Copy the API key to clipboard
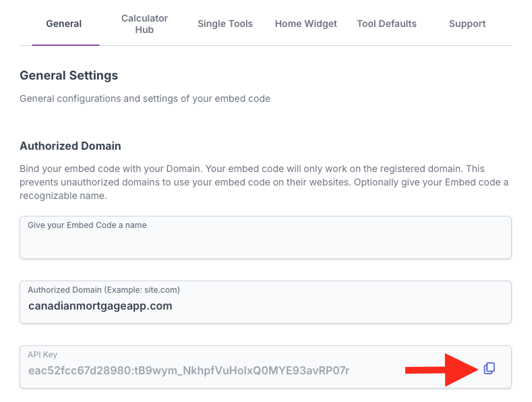Screen dimensions: 532x402 (490, 368)
